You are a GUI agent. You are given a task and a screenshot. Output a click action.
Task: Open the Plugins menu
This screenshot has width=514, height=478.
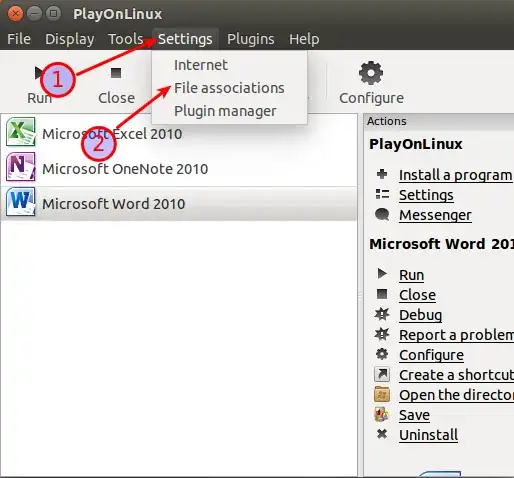coord(251,39)
